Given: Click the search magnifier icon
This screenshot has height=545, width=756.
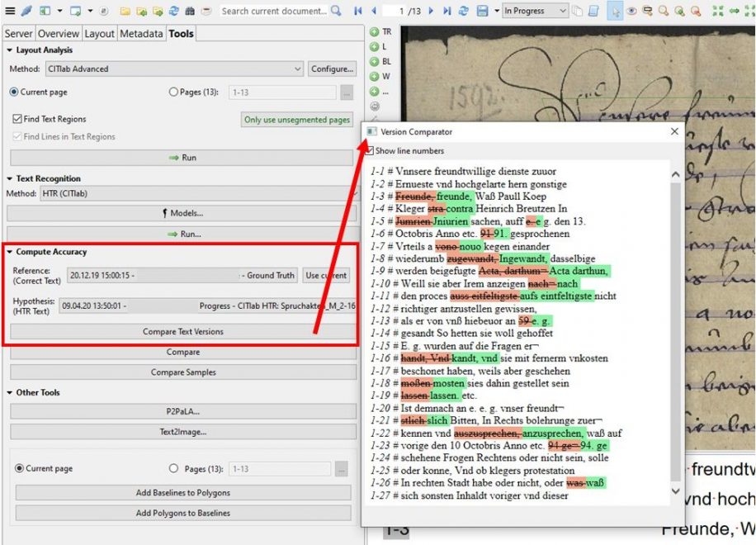Looking at the screenshot, I should click(336, 11).
